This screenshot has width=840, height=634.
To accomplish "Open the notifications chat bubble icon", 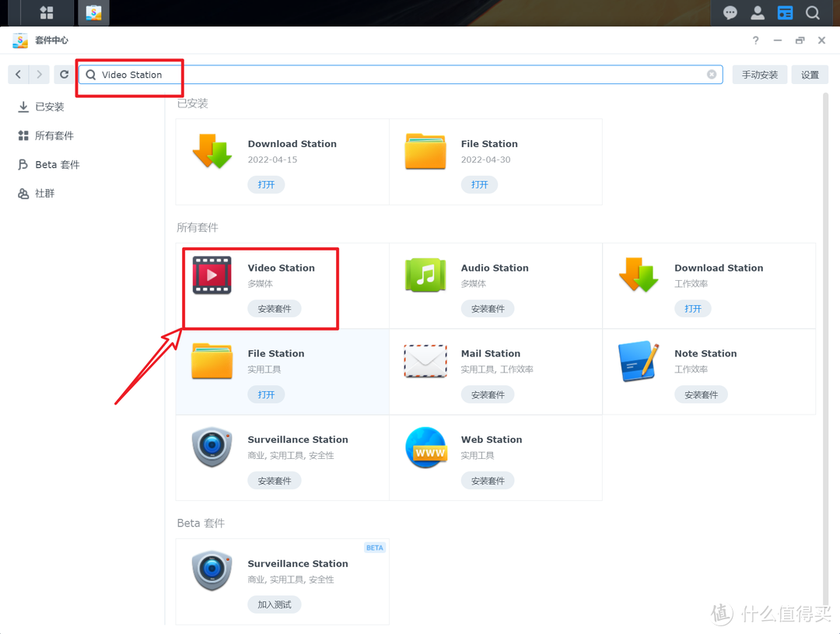I will tap(730, 12).
